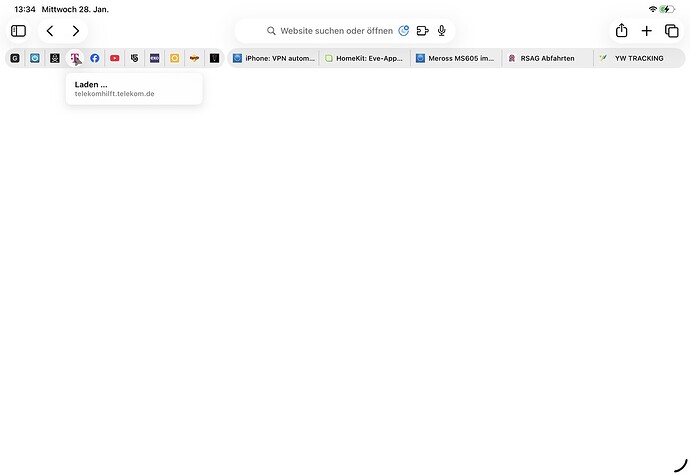Go forward to the next page
The height and width of the screenshot is (475, 690).
pos(76,31)
